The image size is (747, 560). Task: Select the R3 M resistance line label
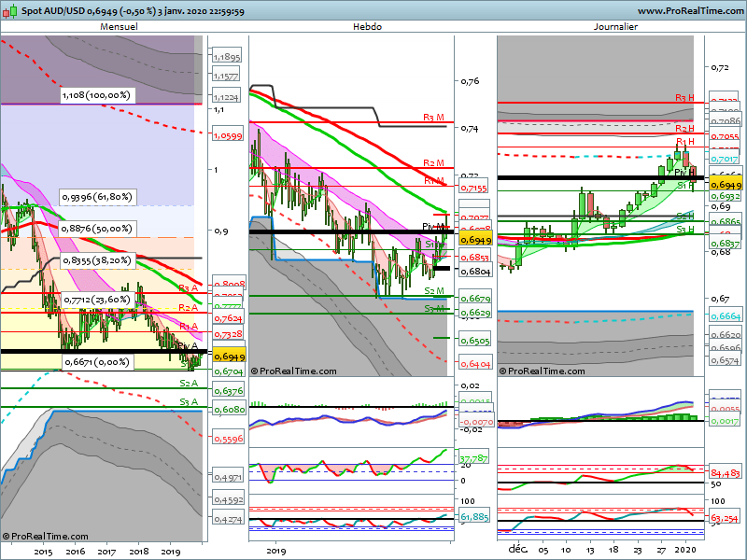click(433, 118)
